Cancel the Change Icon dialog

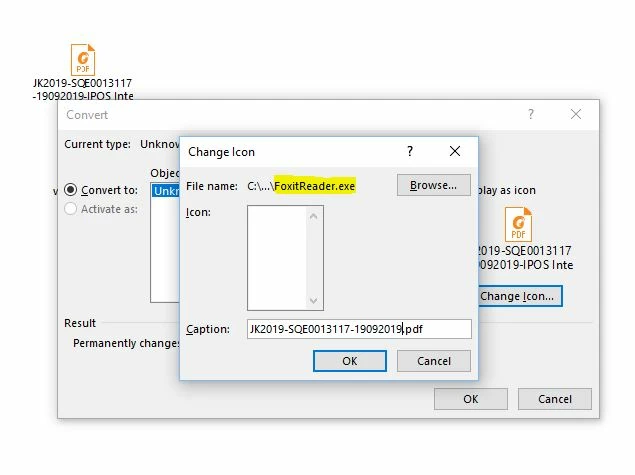(x=434, y=361)
